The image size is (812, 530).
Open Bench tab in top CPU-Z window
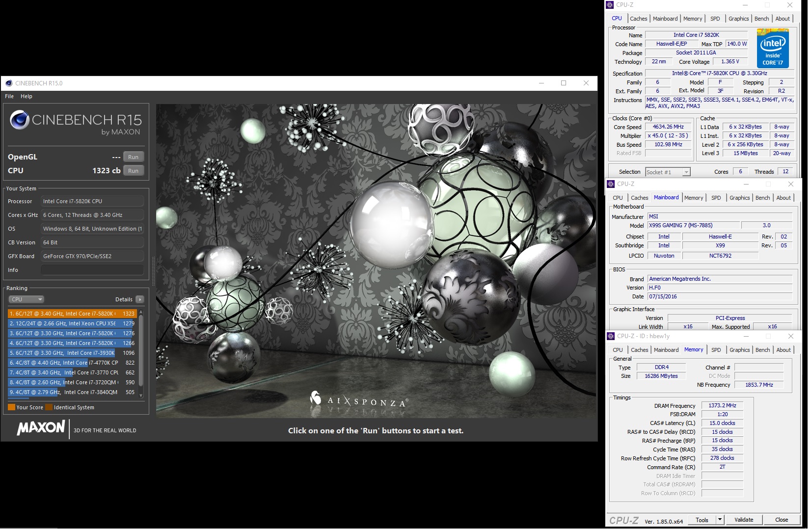(761, 19)
